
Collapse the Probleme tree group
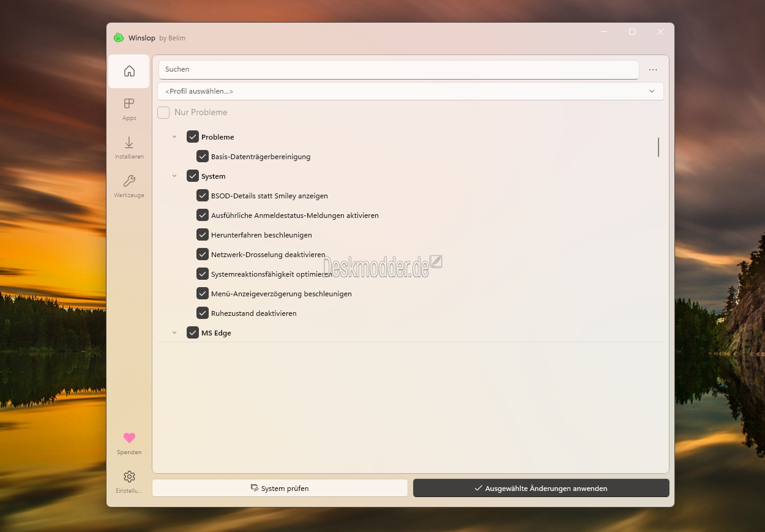tap(174, 137)
